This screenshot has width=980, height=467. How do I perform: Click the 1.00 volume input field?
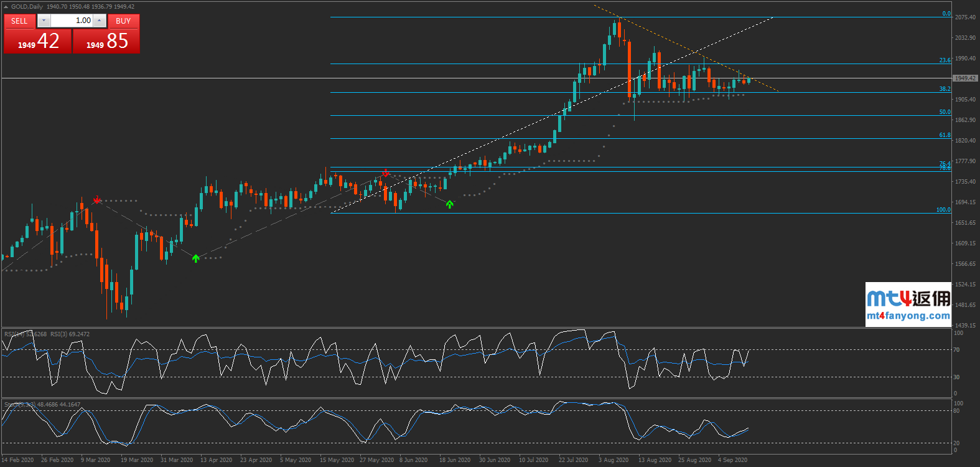point(72,21)
